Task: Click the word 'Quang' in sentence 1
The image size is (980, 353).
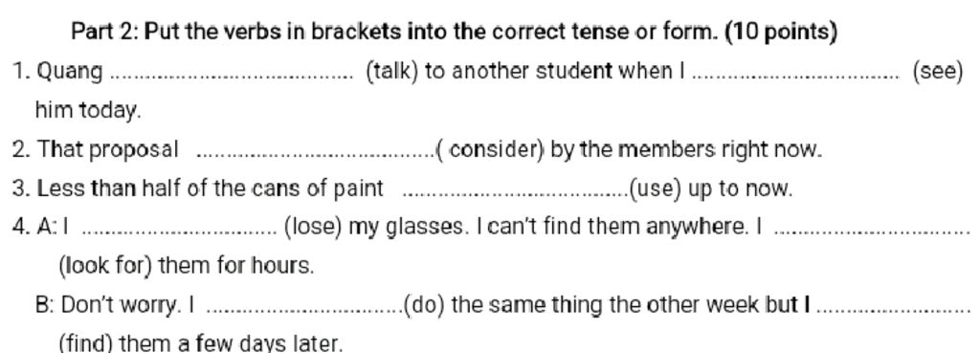Action: pyautogui.click(x=70, y=73)
